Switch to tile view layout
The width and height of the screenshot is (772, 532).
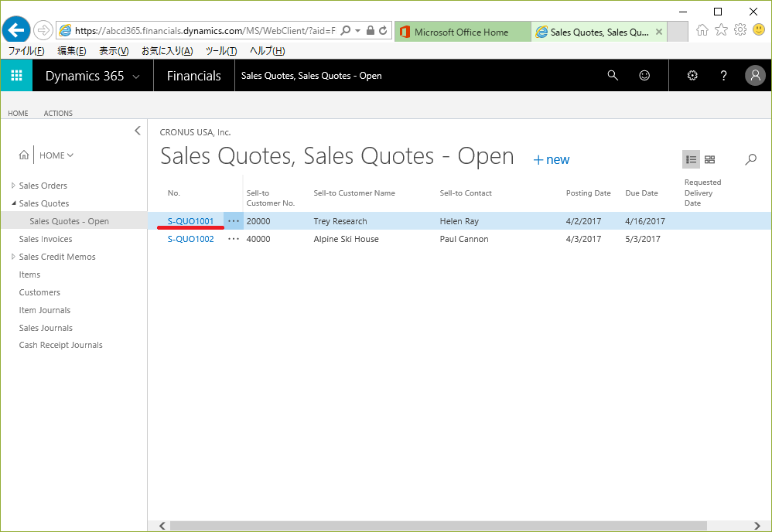pyautogui.click(x=709, y=159)
